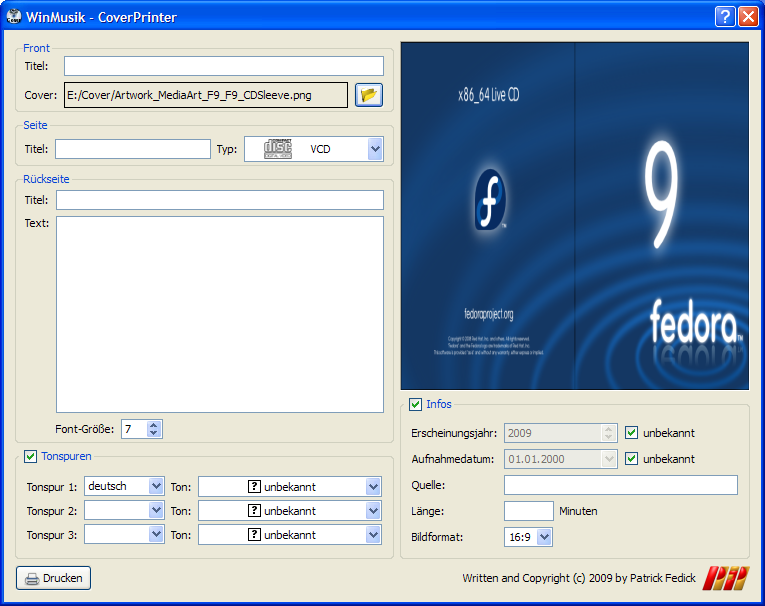Open Tonspur 2 language dropdown
This screenshot has height=606, width=765.
click(x=156, y=510)
